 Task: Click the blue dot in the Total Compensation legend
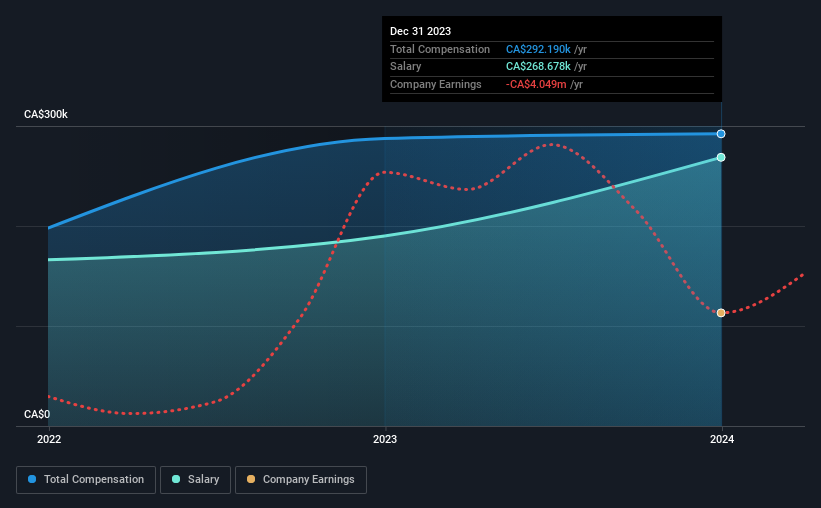pyautogui.click(x=32, y=479)
